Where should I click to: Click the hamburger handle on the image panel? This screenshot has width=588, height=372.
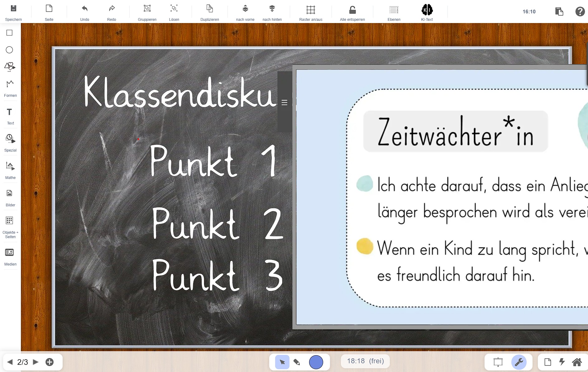(284, 102)
